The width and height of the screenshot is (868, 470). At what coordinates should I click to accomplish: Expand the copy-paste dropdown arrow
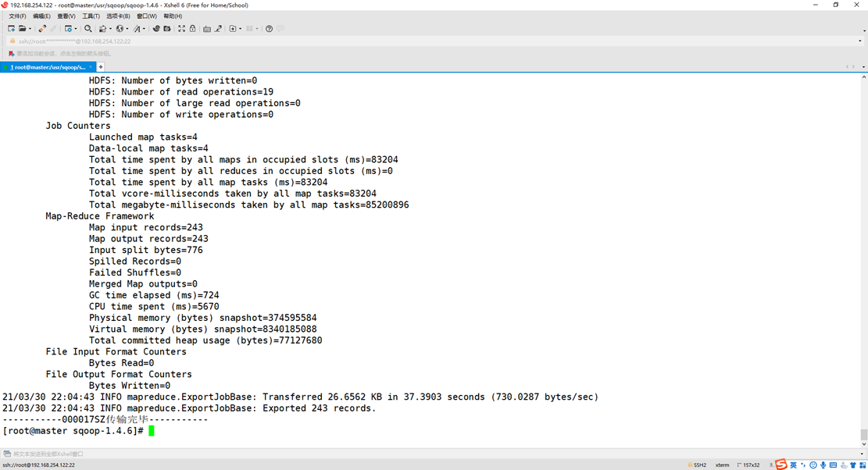tap(110, 29)
